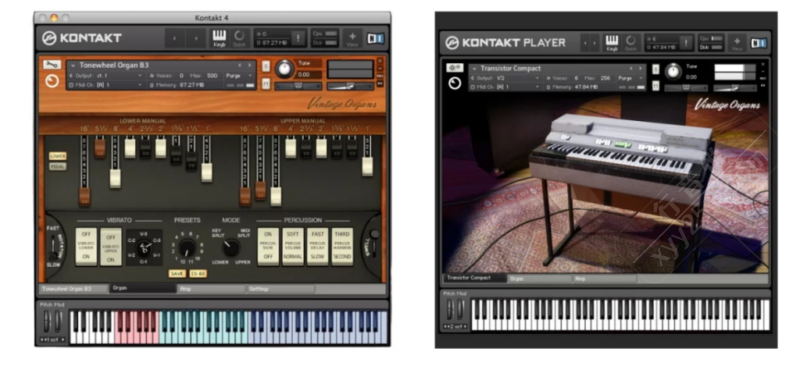This screenshot has width=800, height=373.
Task: Click the round info icon below the wrench in Tonewheel Organ
Action: (x=52, y=81)
